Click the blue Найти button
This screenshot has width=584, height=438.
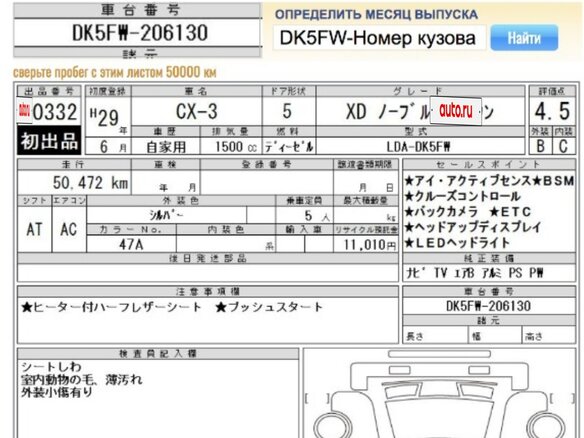524,38
